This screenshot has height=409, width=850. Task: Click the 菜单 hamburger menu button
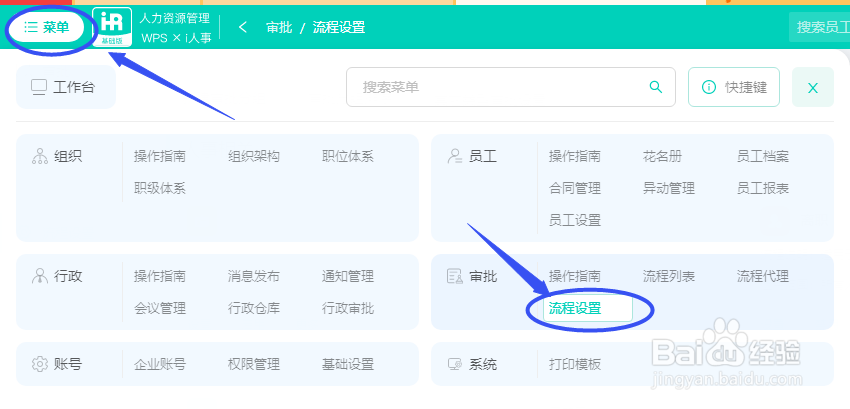click(x=47, y=27)
